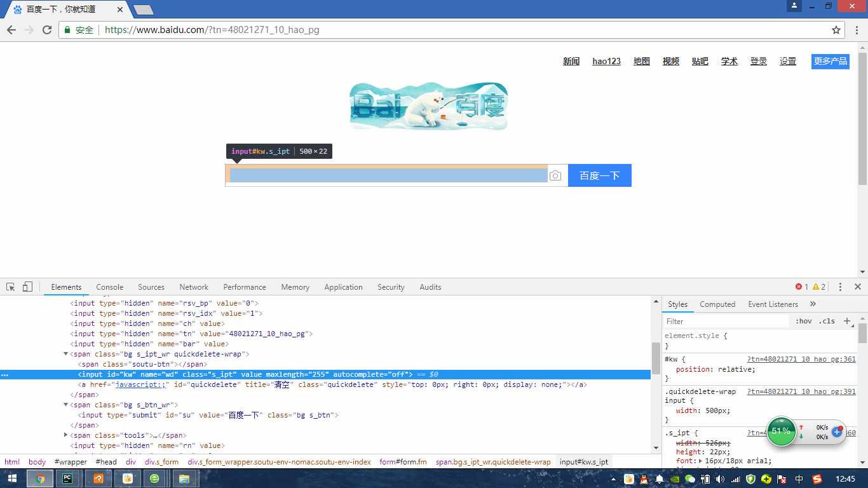Screen dimensions: 868x488
Task: Open the 设置 settings link
Action: point(788,61)
